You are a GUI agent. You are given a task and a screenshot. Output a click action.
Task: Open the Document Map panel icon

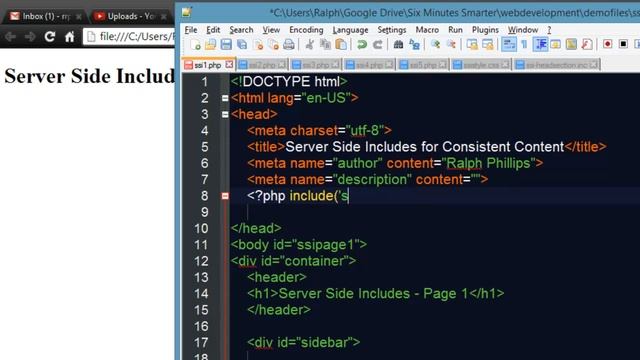tap(571, 44)
